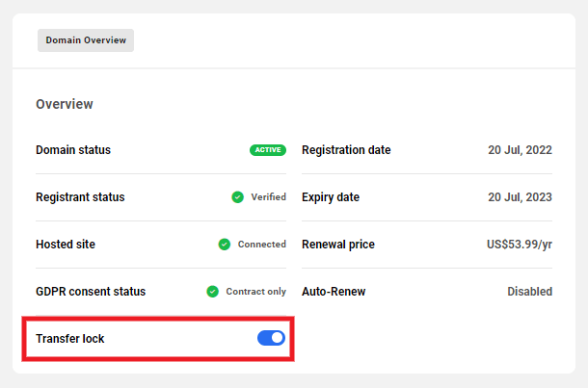
Task: Click the Transfer lock label
Action: 70,339
